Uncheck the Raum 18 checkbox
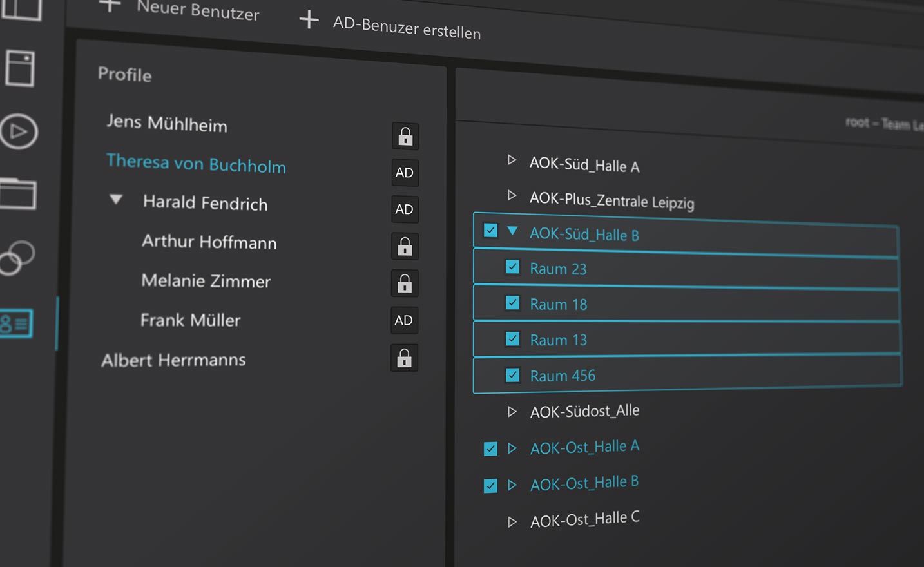Viewport: 924px width, 567px height. (512, 302)
